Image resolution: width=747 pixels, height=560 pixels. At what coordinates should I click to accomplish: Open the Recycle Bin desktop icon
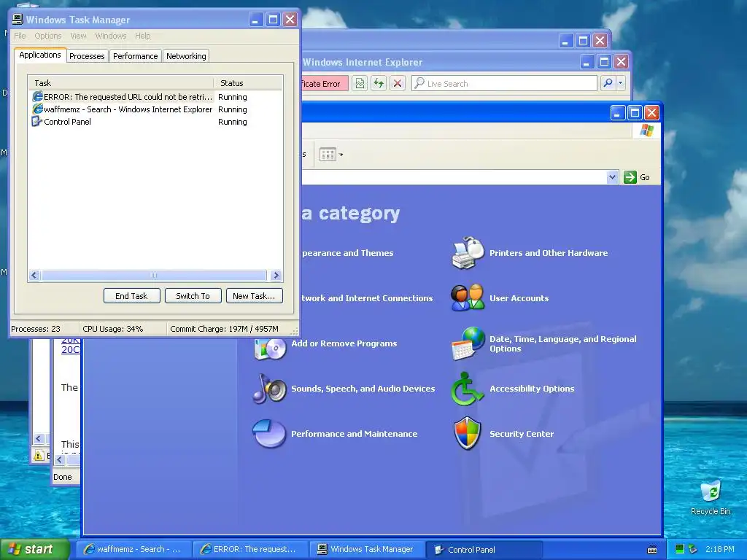point(711,491)
